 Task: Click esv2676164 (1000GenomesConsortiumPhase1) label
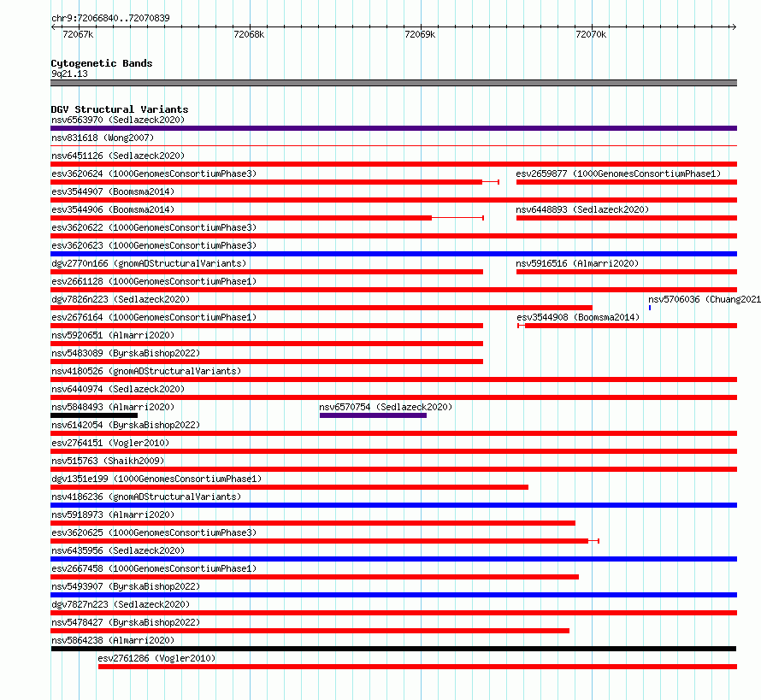coord(154,317)
